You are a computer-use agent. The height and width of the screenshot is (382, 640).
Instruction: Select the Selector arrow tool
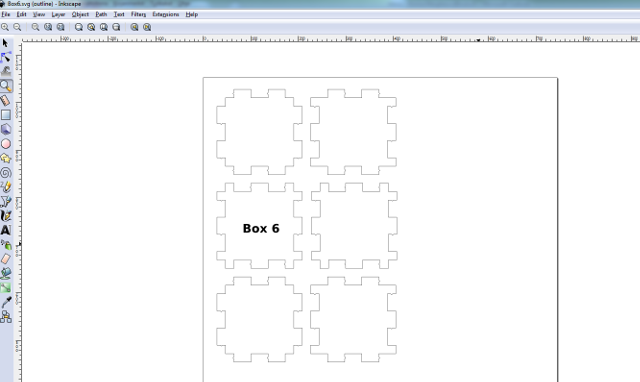(5, 43)
